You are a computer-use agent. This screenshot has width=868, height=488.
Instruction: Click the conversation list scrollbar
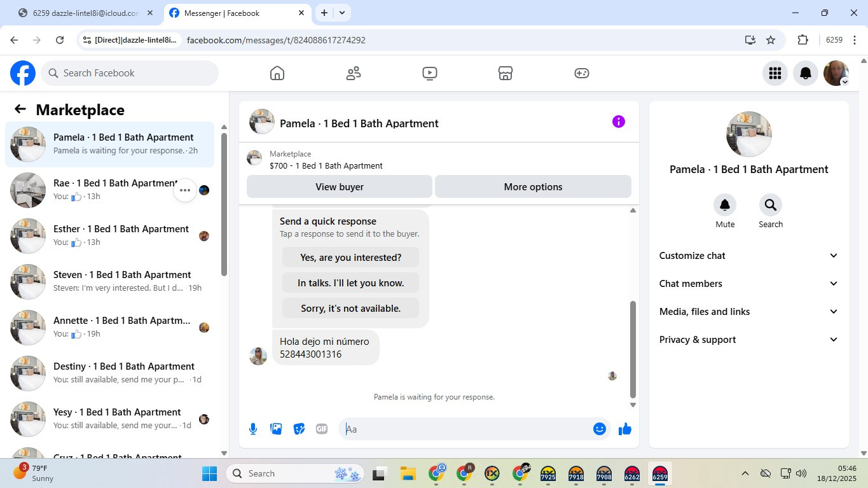pyautogui.click(x=224, y=204)
